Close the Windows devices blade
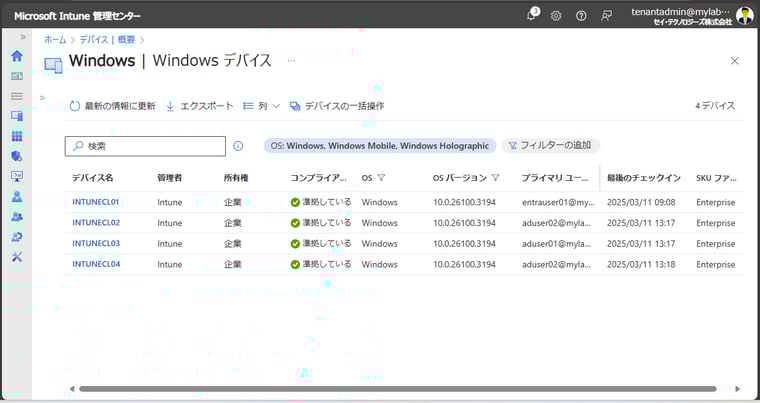This screenshot has height=403, width=760. click(x=734, y=61)
